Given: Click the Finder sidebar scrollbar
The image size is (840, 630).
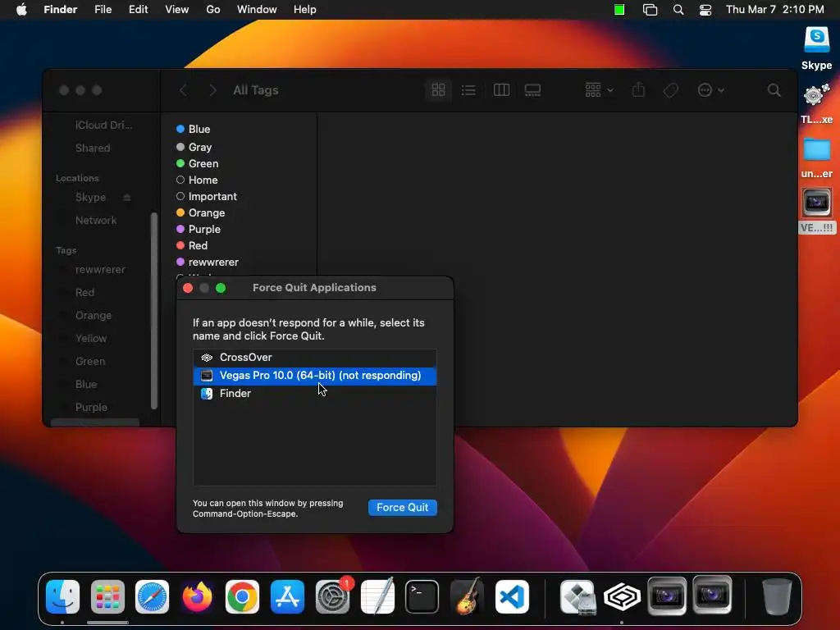Looking at the screenshot, I should [x=154, y=311].
